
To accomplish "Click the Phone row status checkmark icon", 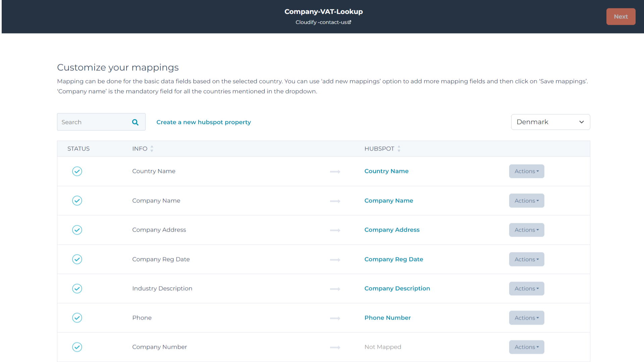I will click(77, 318).
